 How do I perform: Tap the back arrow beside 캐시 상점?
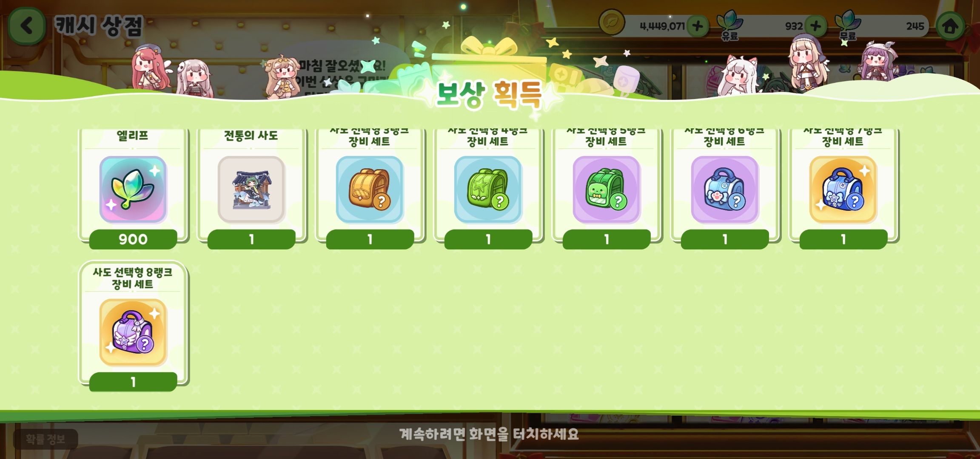(x=26, y=26)
